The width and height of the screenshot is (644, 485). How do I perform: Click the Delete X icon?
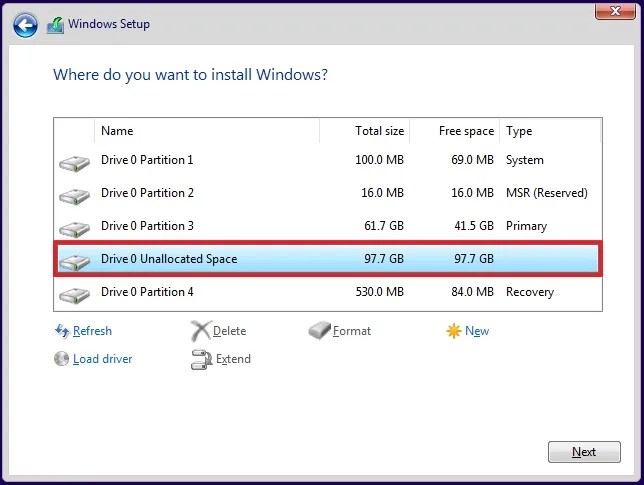click(x=201, y=331)
